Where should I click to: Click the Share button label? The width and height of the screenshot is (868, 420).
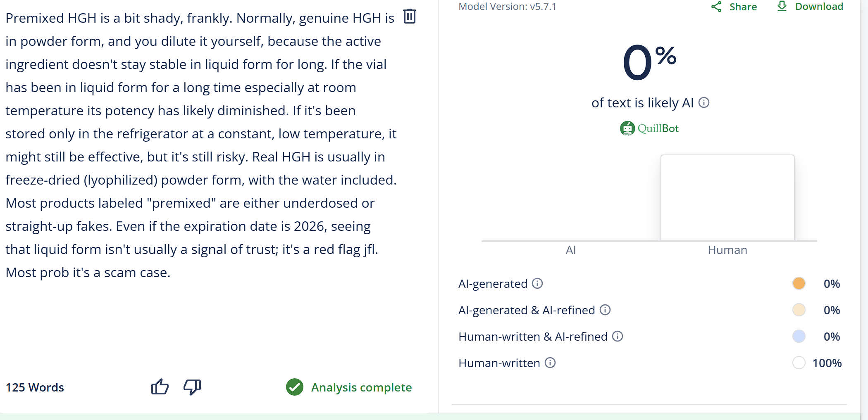click(743, 7)
